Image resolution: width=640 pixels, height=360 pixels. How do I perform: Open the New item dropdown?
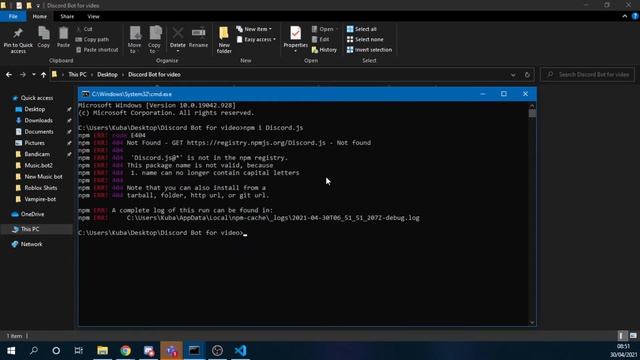pyautogui.click(x=254, y=29)
